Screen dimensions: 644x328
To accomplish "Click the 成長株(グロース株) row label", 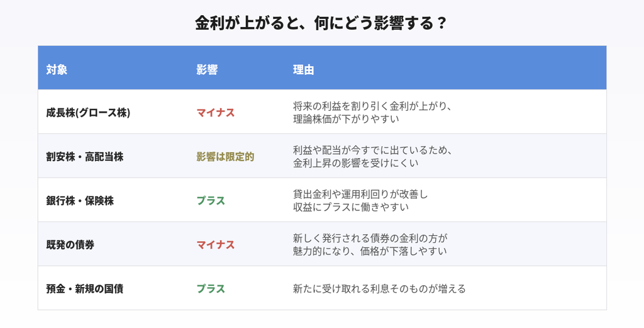I will pos(88,113).
